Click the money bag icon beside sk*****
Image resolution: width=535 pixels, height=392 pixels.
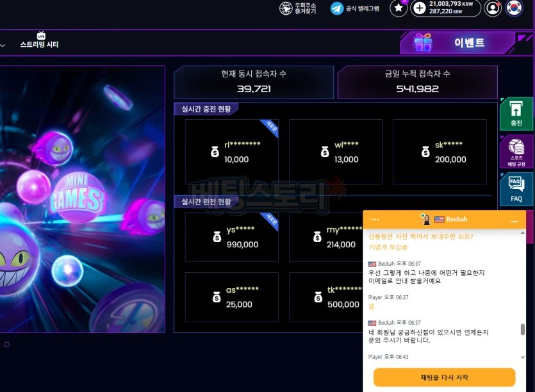pos(425,151)
